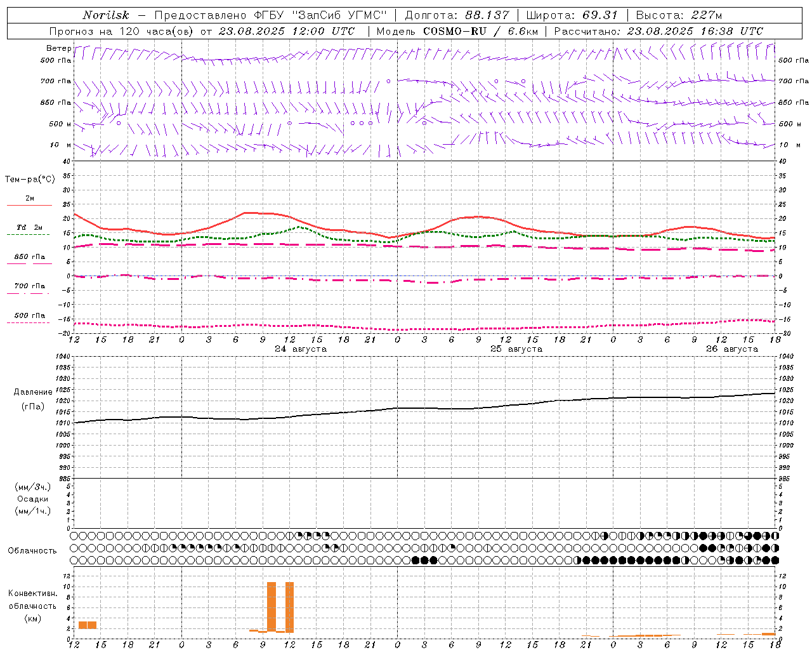
Task: Click "Прогноз на 120 часа(ов)" text
Action: click(x=122, y=31)
